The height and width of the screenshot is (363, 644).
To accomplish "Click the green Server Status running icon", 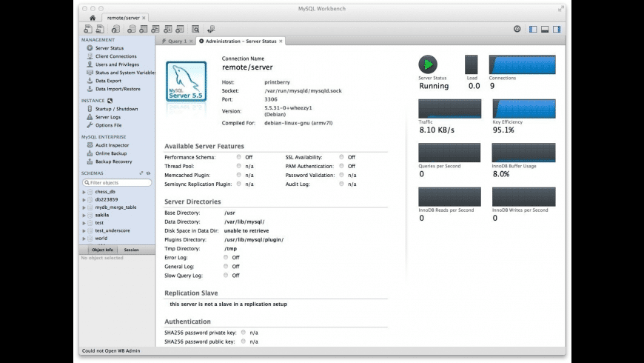I will [428, 64].
